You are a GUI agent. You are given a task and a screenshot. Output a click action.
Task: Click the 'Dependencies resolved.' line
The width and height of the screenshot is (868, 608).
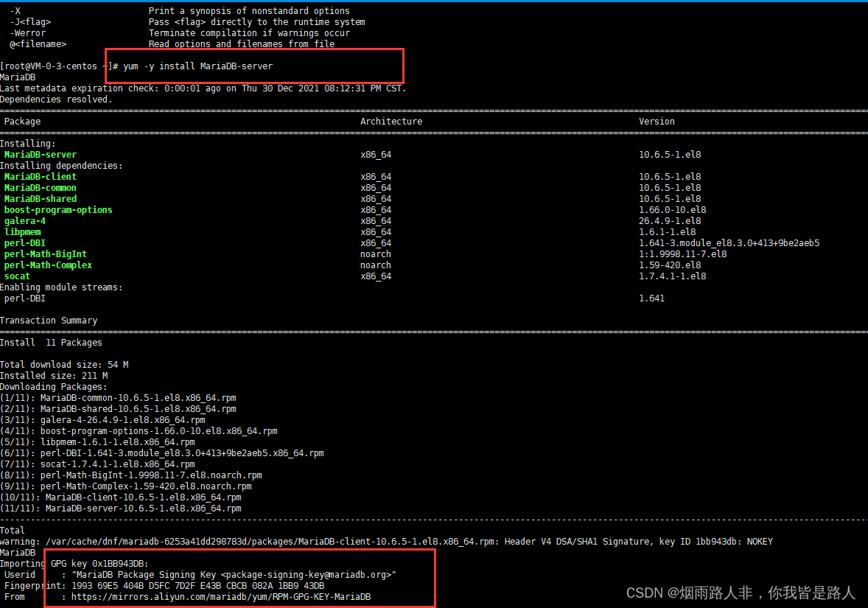click(56, 99)
